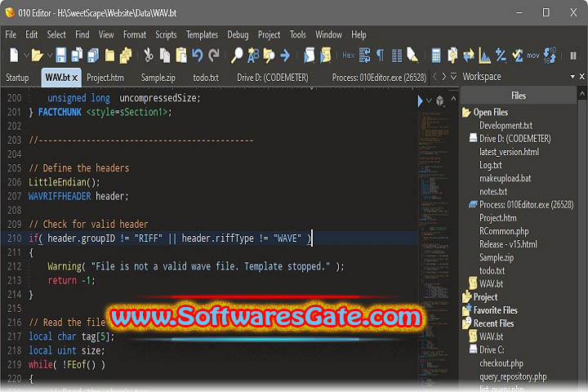Click the Run Script icon
Image resolution: width=588 pixels, height=392 pixels.
[x=310, y=56]
